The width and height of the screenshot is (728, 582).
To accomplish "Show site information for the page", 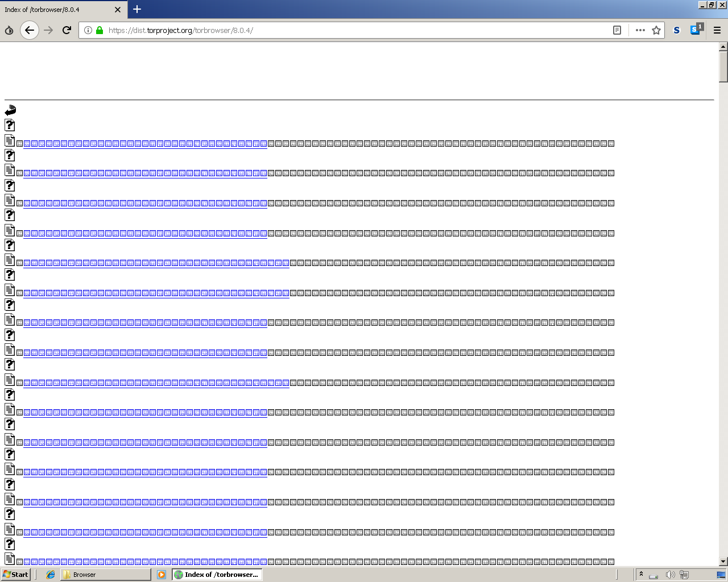I will (x=88, y=30).
